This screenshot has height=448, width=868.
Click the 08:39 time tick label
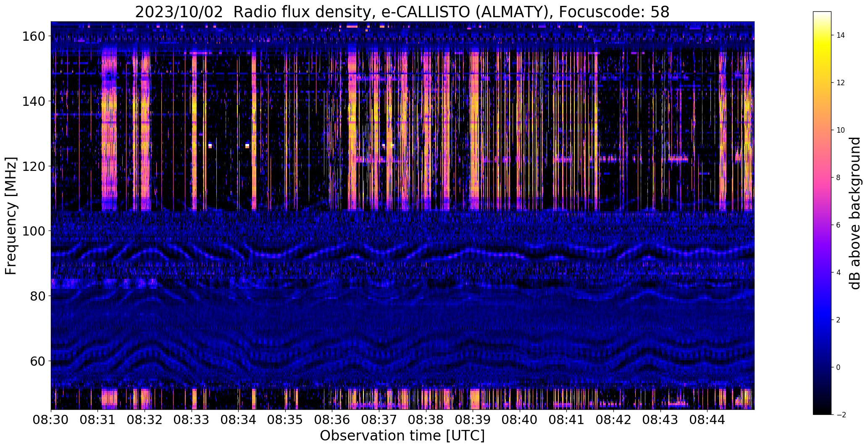tap(473, 420)
